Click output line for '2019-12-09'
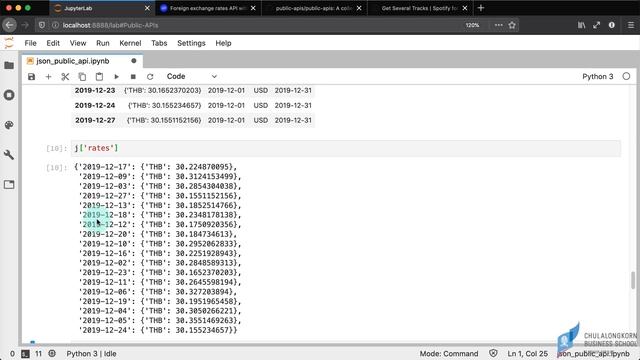Screen dimensions: 640x360 point(160,176)
